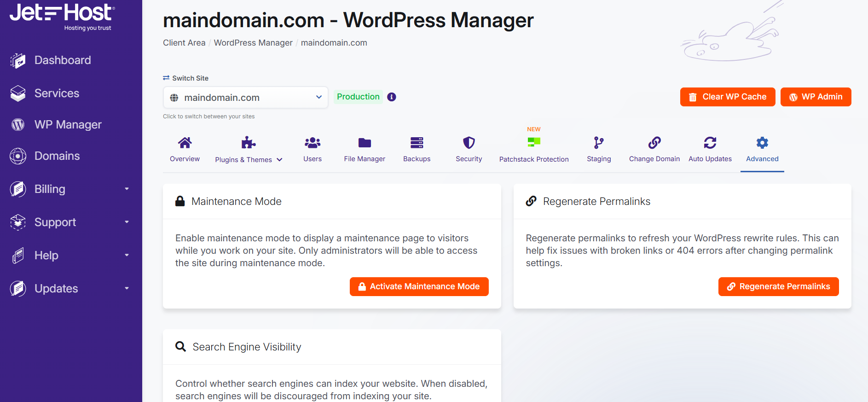
Task: Switch to the Backups tab label
Action: click(x=417, y=159)
